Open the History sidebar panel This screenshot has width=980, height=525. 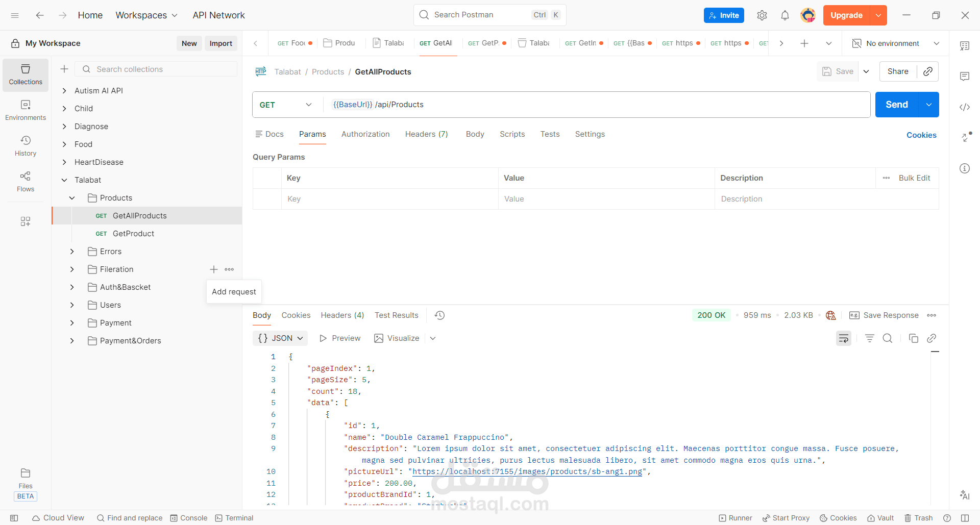tap(26, 146)
